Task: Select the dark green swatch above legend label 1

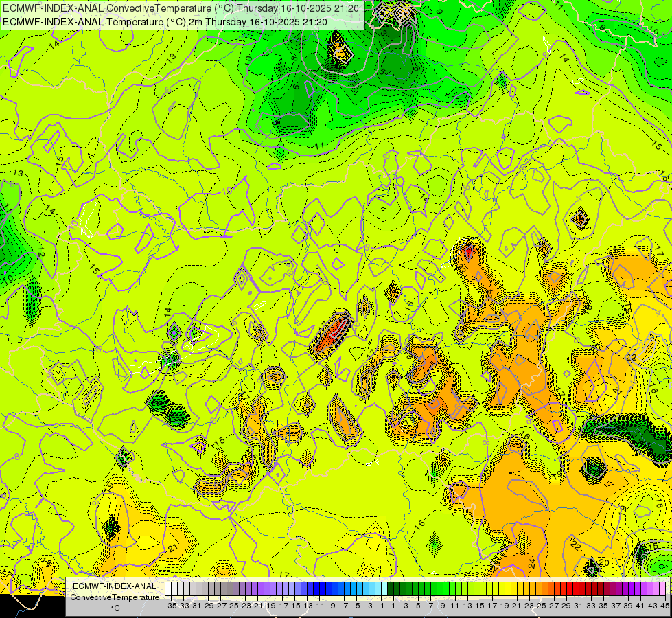Action: (390, 589)
